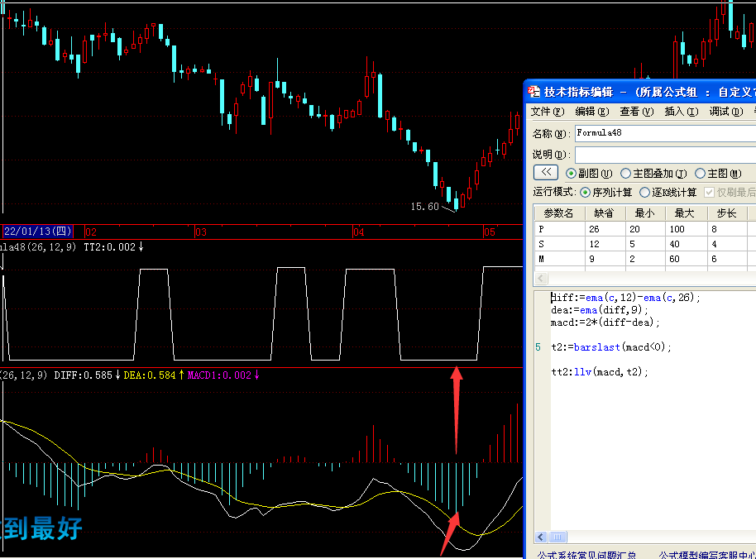Click the parameter table left scroll arrow
This screenshot has width=756, height=559.
(541, 278)
